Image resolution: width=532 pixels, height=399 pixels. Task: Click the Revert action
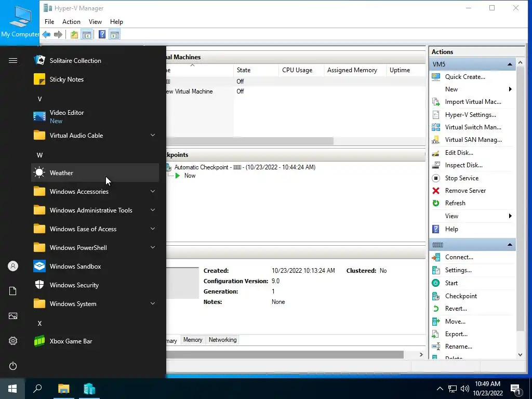click(x=456, y=309)
